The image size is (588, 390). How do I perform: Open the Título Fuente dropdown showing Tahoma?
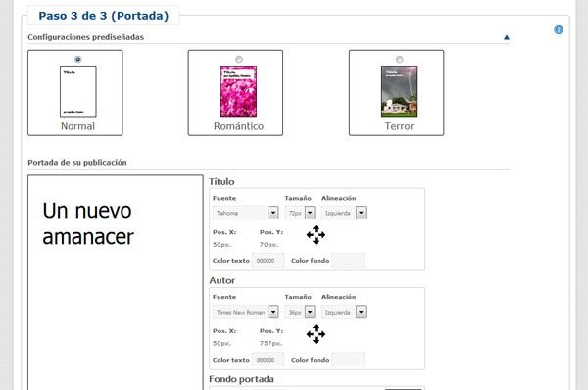coord(246,213)
